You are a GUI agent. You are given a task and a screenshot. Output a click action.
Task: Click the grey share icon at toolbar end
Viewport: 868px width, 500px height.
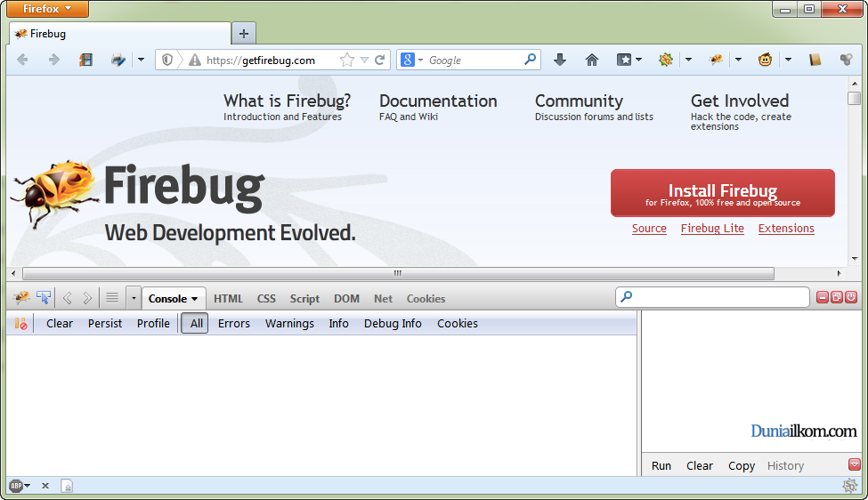pyautogui.click(x=846, y=60)
